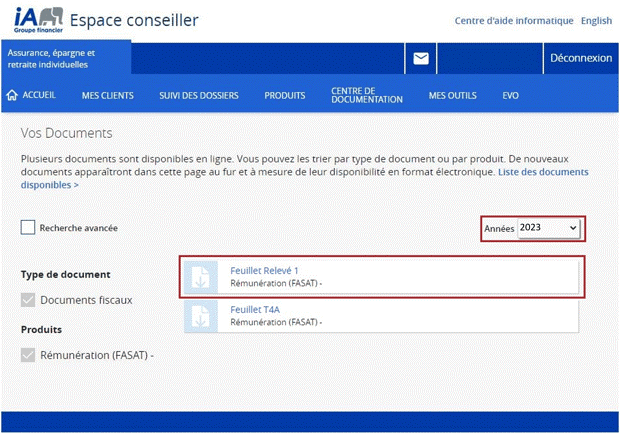The width and height of the screenshot is (620, 433).
Task: Click the Vos Documents heading
Action: tap(66, 133)
